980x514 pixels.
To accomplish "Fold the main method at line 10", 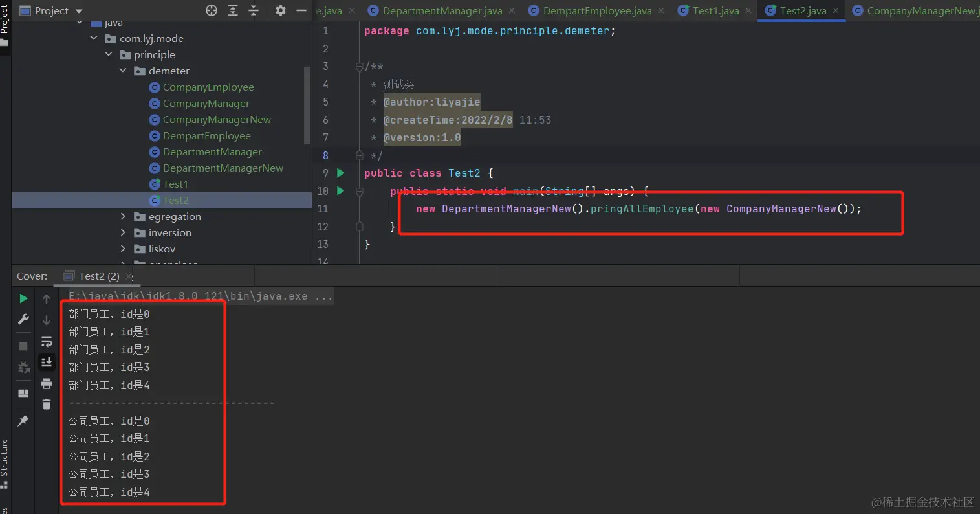I will click(x=360, y=191).
